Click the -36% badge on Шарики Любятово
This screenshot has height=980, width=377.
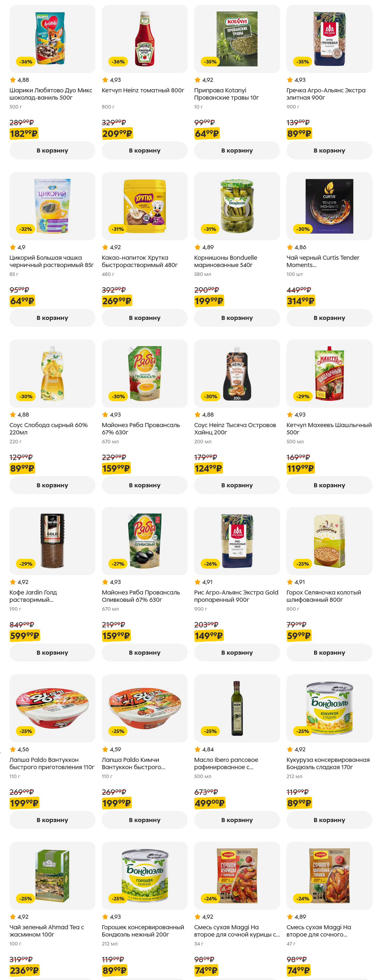point(26,62)
